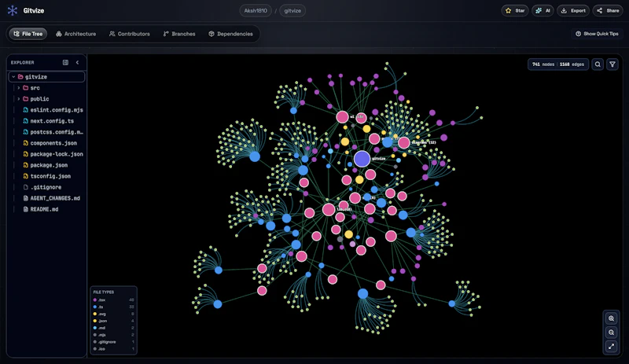629x364 pixels.
Task: Open the Dependencies tab
Action: [230, 34]
